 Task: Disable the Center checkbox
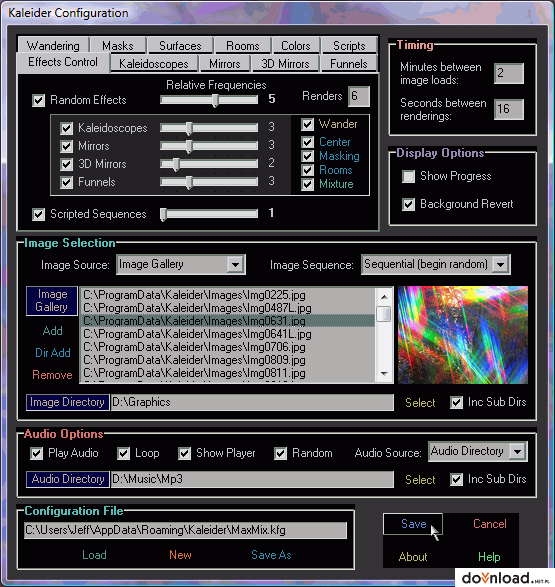click(x=307, y=142)
